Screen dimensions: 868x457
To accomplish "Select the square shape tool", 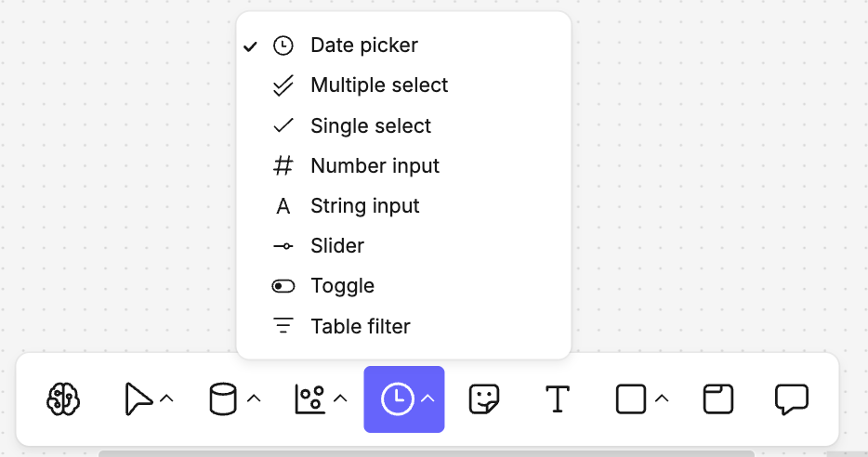I will coord(631,399).
